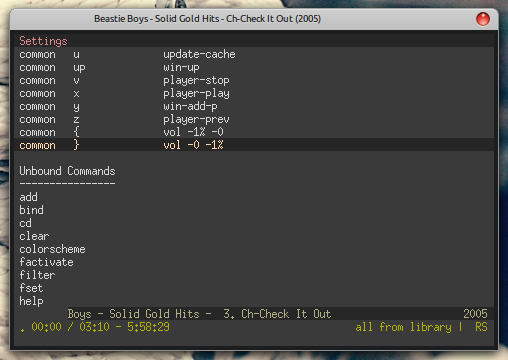Select the win-add-p binding row
The image size is (508, 360).
coord(254,106)
